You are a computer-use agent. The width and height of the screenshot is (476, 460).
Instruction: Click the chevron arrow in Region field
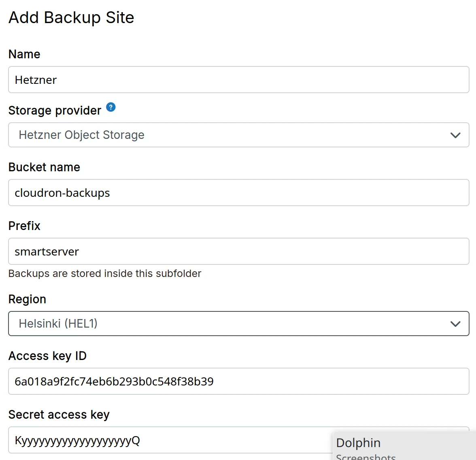455,324
